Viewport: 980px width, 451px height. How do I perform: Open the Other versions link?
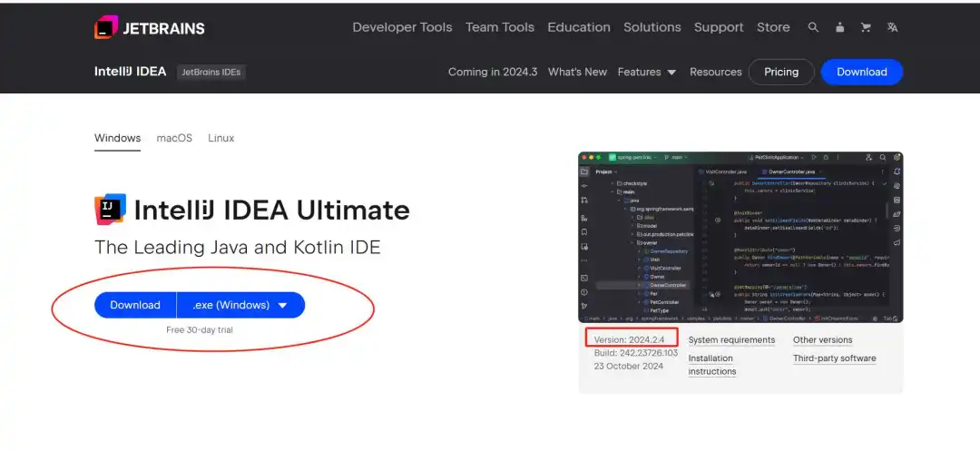tap(822, 339)
